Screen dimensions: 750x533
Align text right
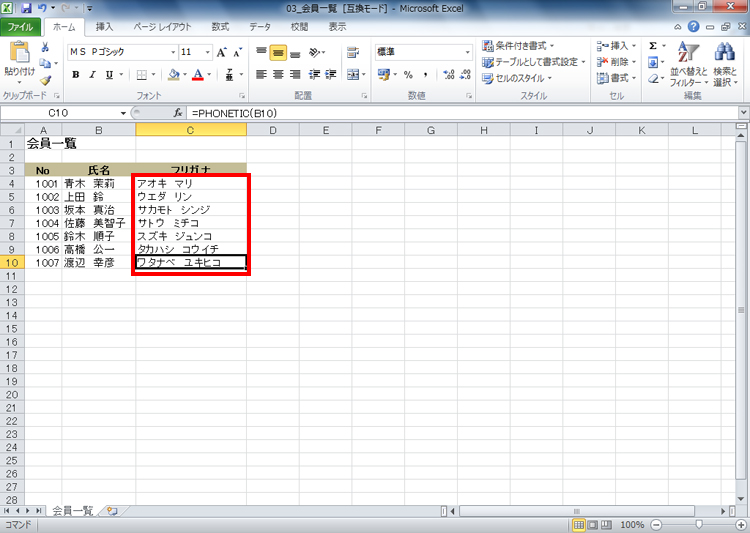point(295,75)
